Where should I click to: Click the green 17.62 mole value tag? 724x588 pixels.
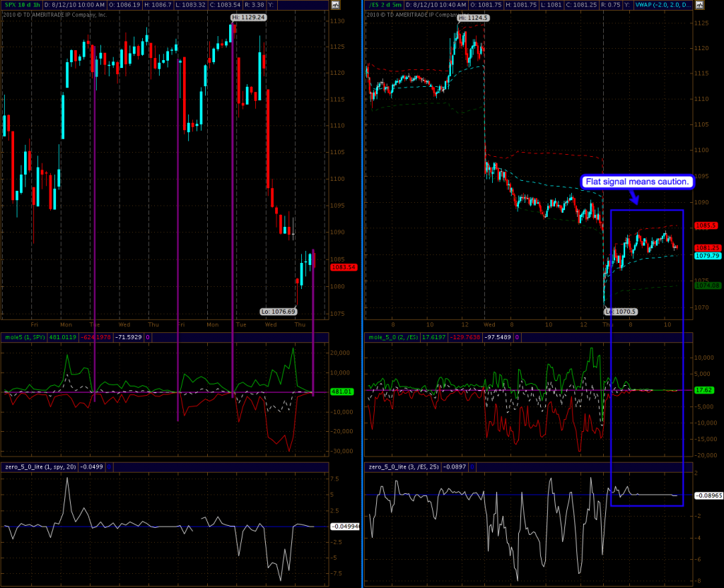(x=703, y=389)
